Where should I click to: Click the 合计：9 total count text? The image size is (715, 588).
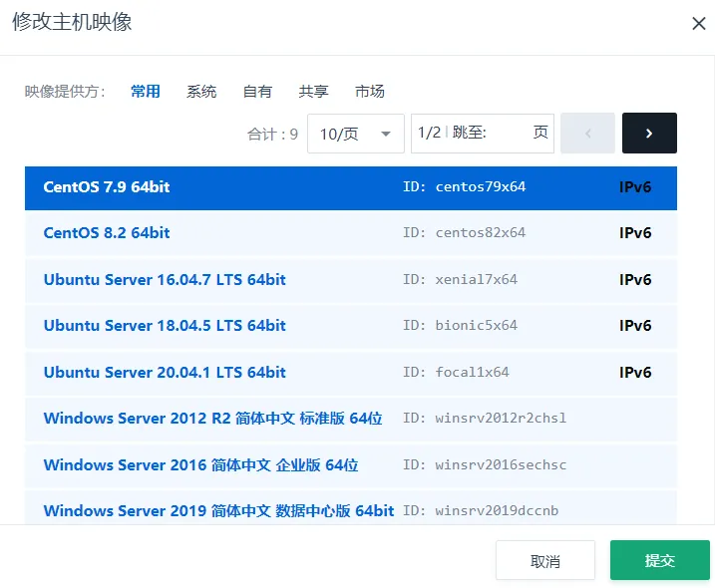[x=272, y=134]
